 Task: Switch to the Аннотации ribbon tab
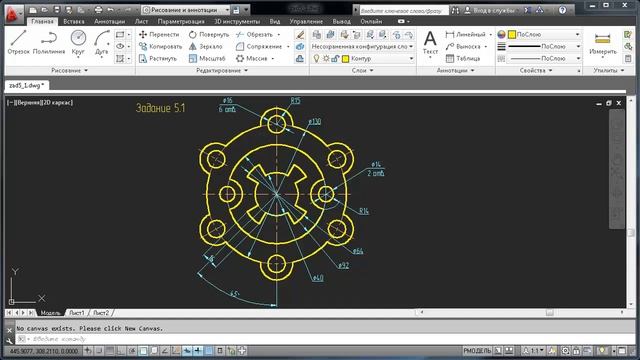[109, 21]
